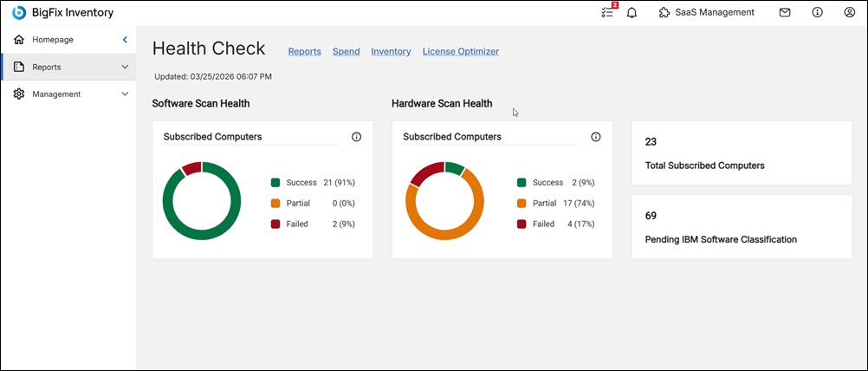Image resolution: width=868 pixels, height=371 pixels.
Task: Click the Homepage house icon
Action: (x=19, y=40)
